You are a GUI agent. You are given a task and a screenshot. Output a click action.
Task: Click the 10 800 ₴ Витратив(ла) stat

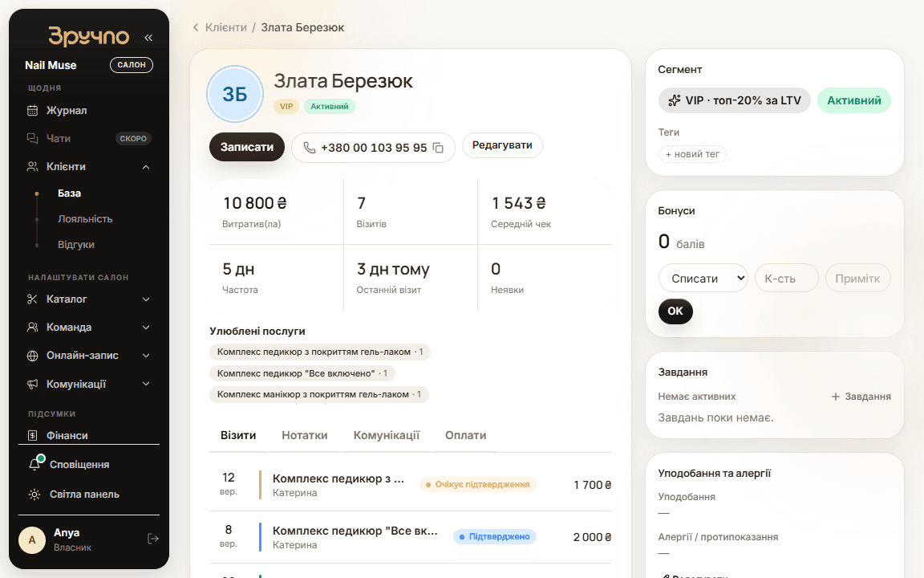(277, 212)
